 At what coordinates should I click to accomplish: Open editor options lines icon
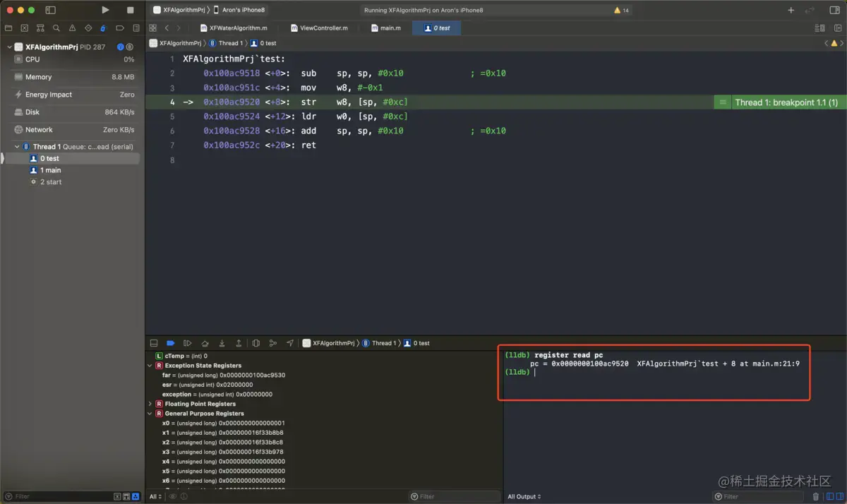[x=819, y=28]
